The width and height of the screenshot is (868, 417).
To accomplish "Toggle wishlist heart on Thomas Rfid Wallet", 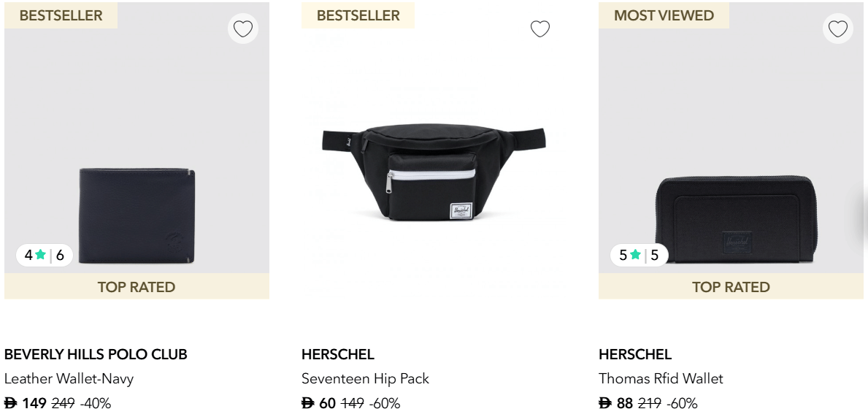I will coord(837,29).
